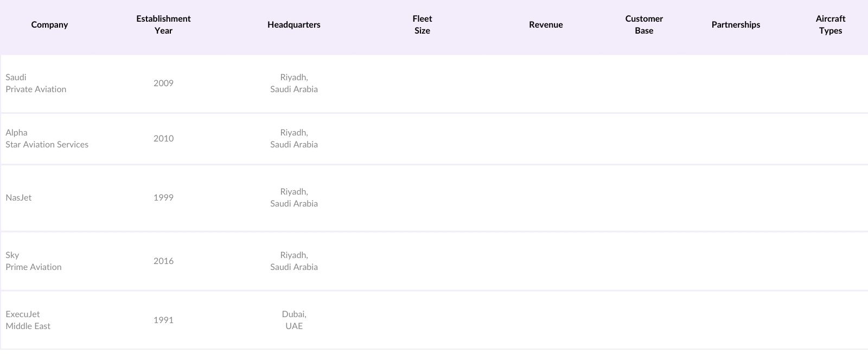Click the Sky Prime Aviation cell
The image size is (868, 354).
coord(34,261)
